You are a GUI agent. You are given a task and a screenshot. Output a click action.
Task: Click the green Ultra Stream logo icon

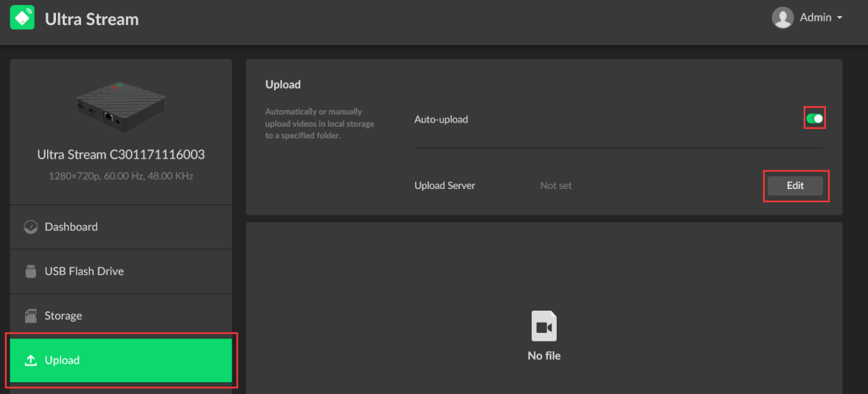tap(22, 18)
